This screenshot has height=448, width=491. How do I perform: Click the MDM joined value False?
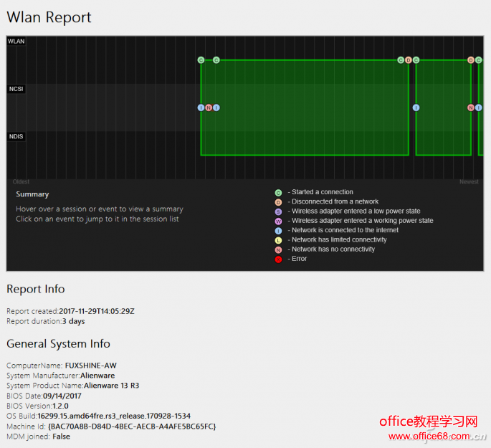pos(62,437)
